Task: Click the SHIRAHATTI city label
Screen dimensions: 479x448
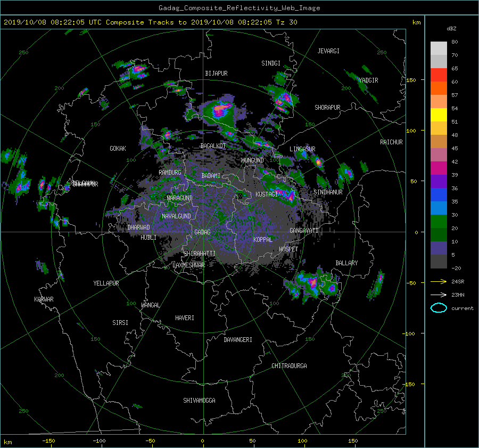Action: coord(200,253)
